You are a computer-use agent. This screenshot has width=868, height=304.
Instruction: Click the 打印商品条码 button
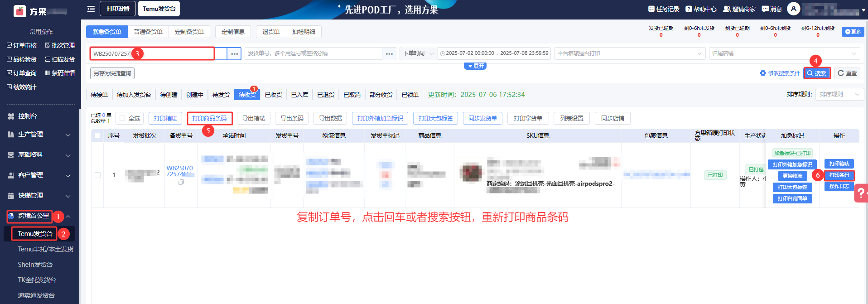210,119
